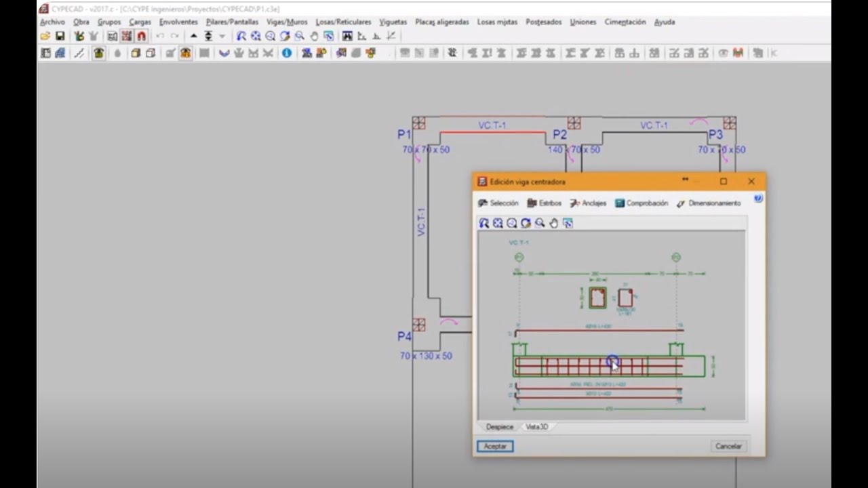This screenshot has width=868, height=488.
Task: Open the Archivo menu
Action: [x=52, y=22]
